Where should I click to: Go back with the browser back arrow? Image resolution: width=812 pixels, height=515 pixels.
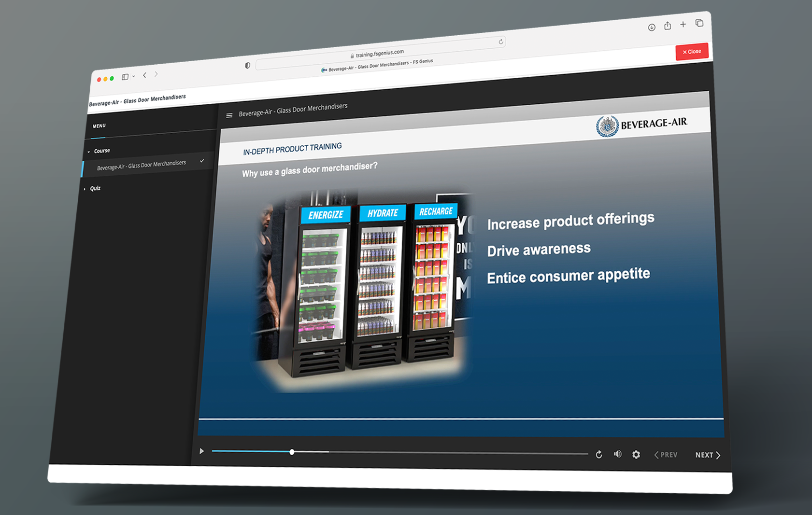[144, 75]
